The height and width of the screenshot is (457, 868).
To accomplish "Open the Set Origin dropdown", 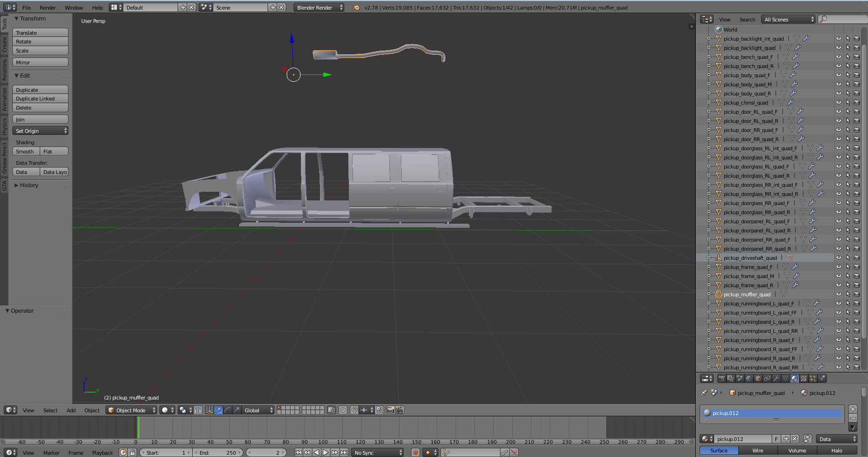I will pos(40,131).
